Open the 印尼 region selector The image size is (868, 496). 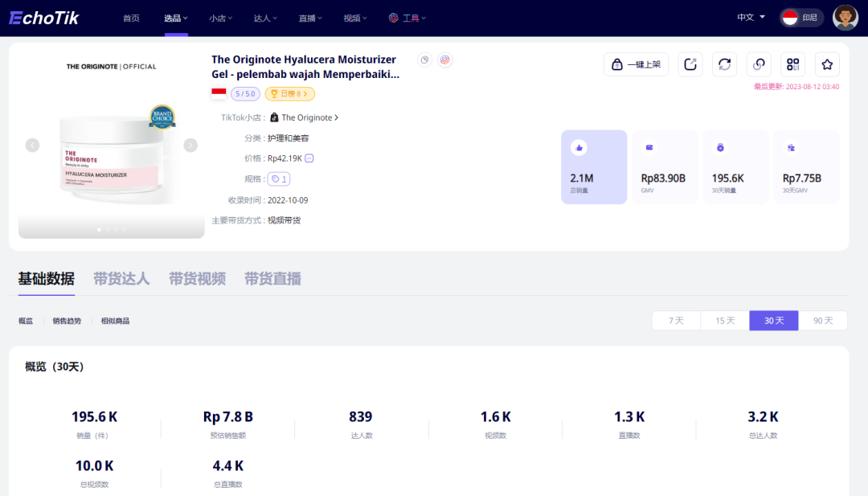tap(801, 18)
